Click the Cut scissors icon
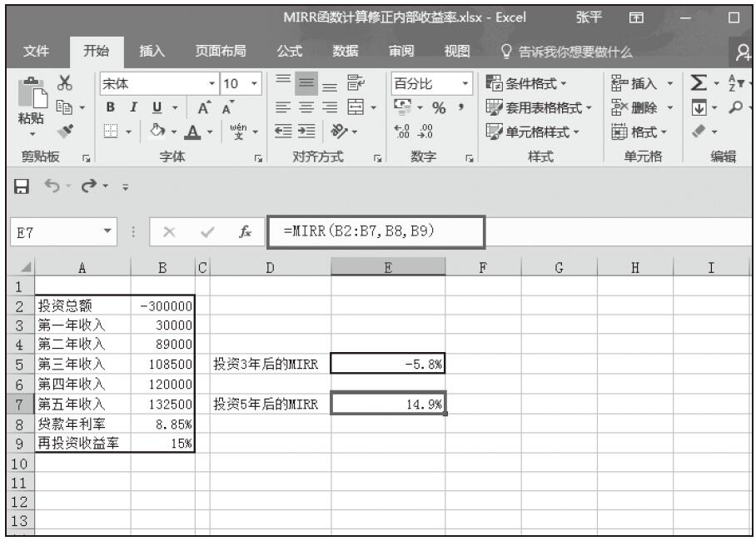The image size is (756, 541). (x=62, y=84)
